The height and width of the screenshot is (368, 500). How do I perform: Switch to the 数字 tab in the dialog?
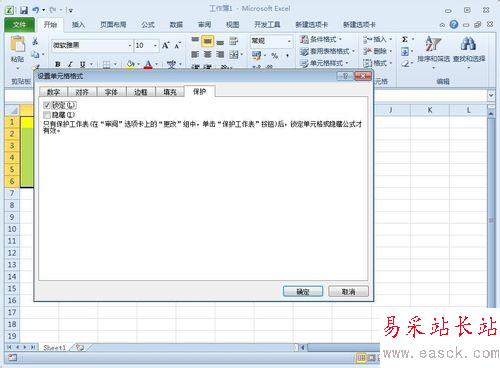coord(53,92)
